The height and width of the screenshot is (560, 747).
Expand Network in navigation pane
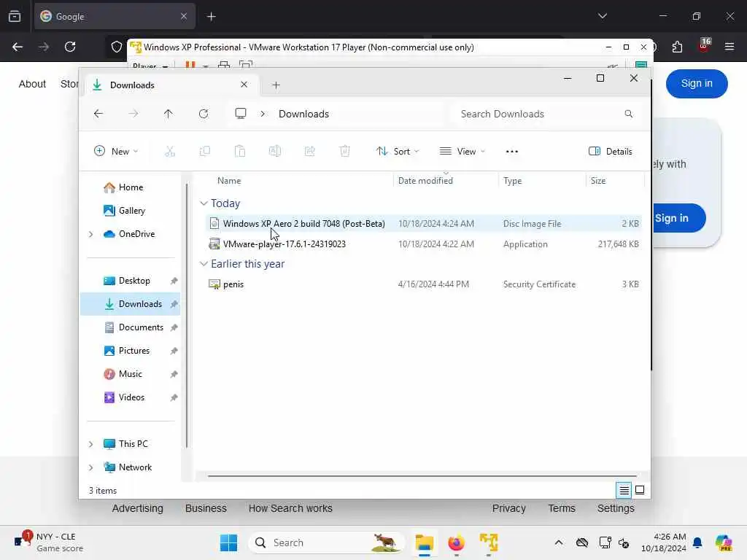(x=90, y=467)
